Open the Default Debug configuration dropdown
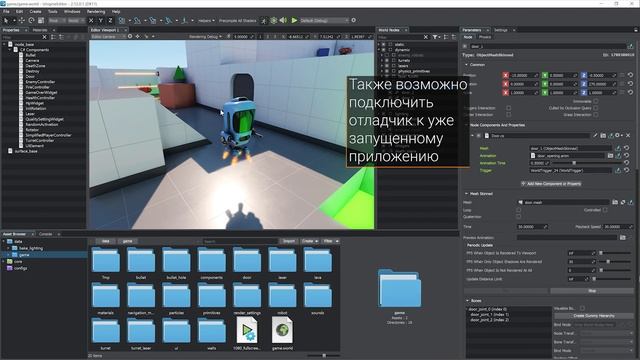Image resolution: width=640 pixels, height=360 pixels. [x=324, y=20]
